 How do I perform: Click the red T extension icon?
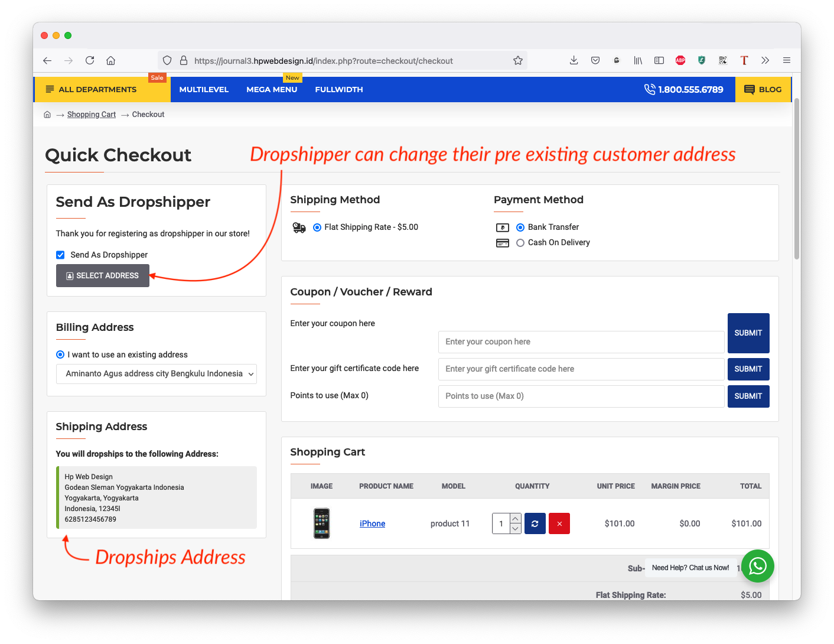tap(744, 60)
